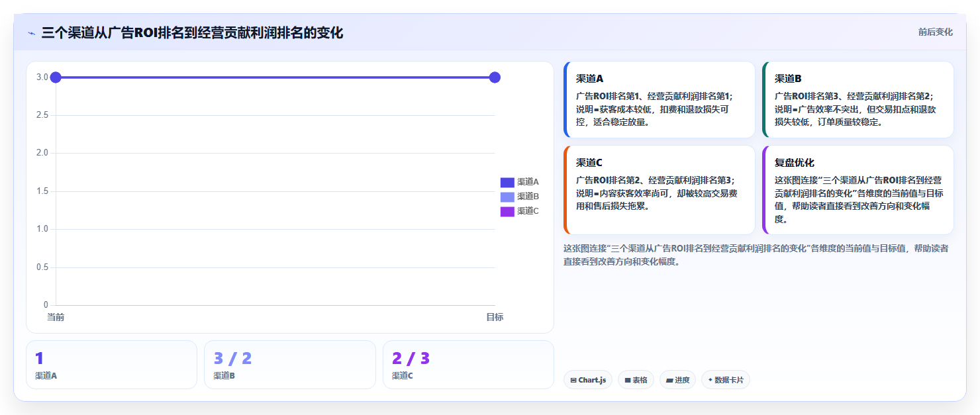This screenshot has width=980, height=415.
Task: Toggle 渠道B legend color swatch
Action: coord(507,197)
